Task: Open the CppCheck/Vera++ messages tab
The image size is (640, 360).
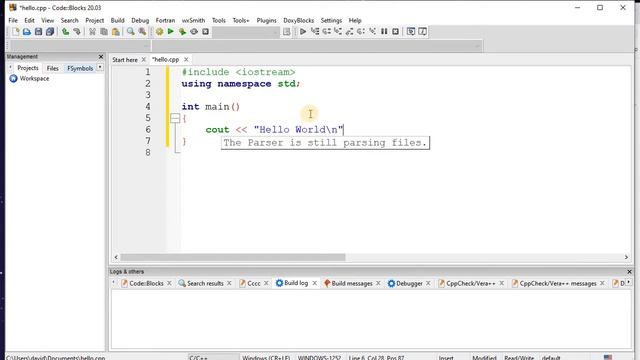Action: pyautogui.click(x=558, y=283)
